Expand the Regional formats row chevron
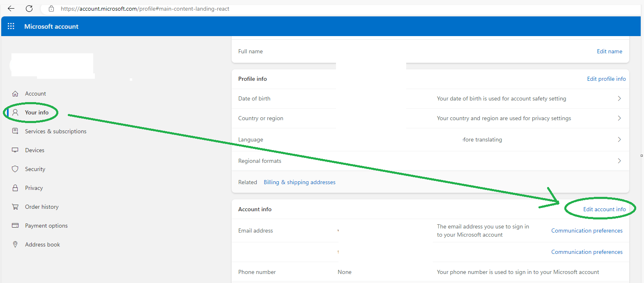This screenshot has height=283, width=644. tap(619, 161)
